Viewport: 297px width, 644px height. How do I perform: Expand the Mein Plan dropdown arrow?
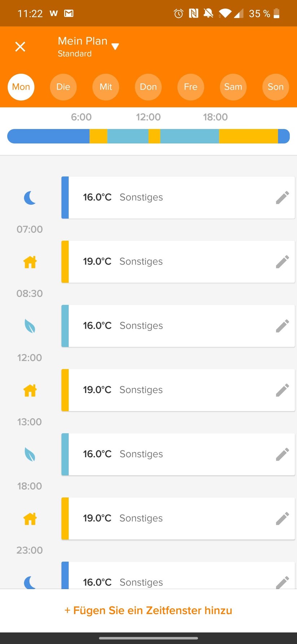pos(115,46)
